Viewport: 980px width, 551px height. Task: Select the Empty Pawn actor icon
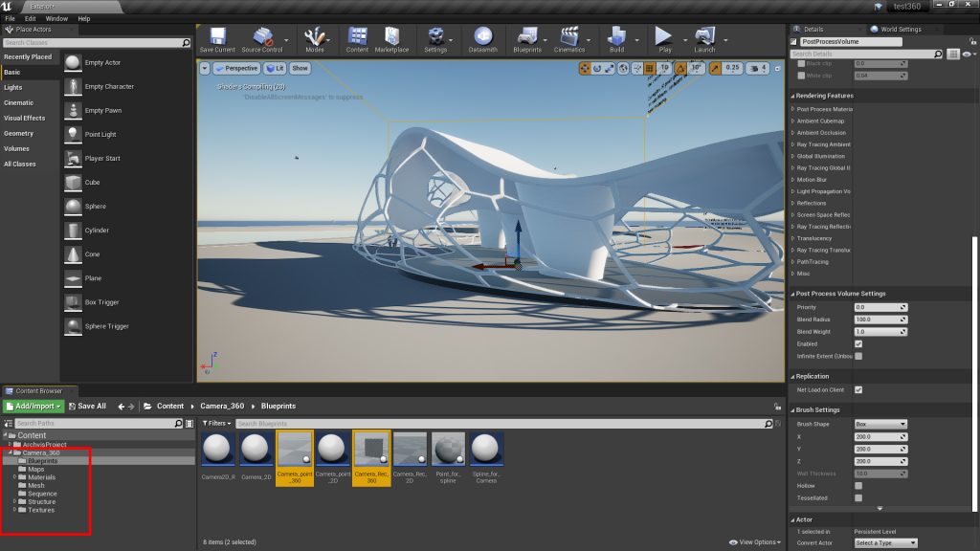click(73, 111)
